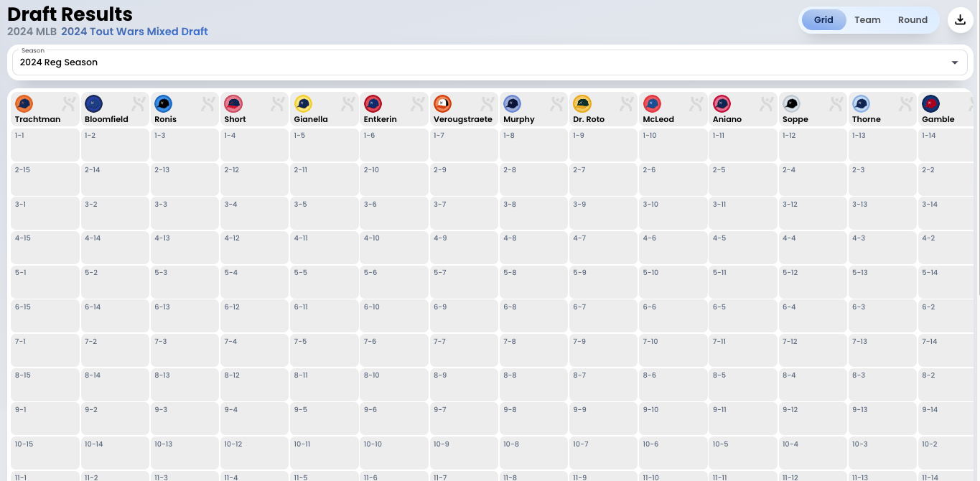This screenshot has width=980, height=481.
Task: Click draft pick cell 5-3
Action: pos(184,281)
